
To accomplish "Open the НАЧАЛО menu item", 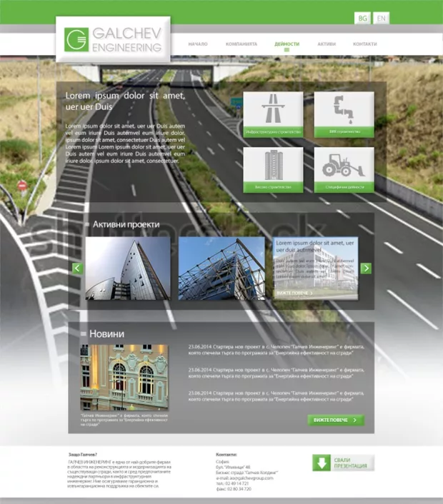I will coord(198,44).
